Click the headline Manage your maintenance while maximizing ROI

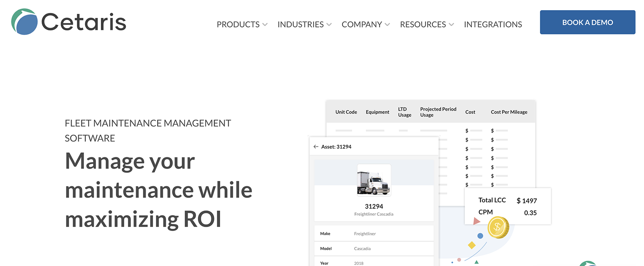click(x=159, y=190)
